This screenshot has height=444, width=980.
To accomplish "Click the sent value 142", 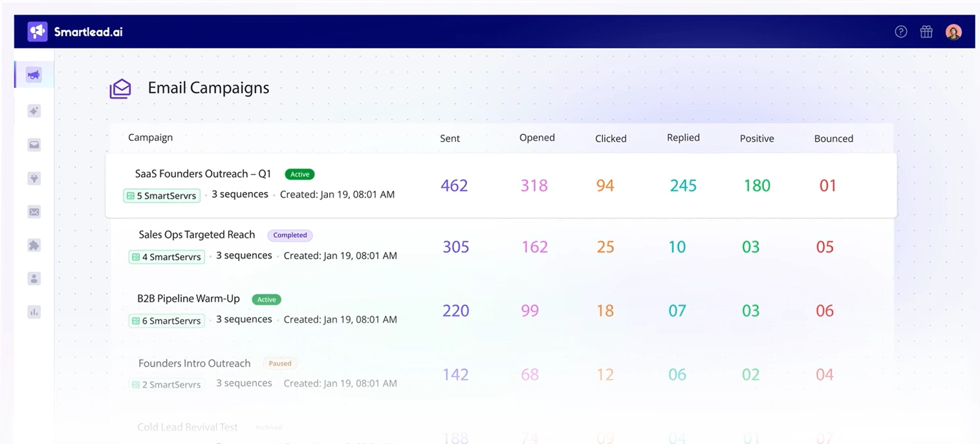I will coord(455,375).
